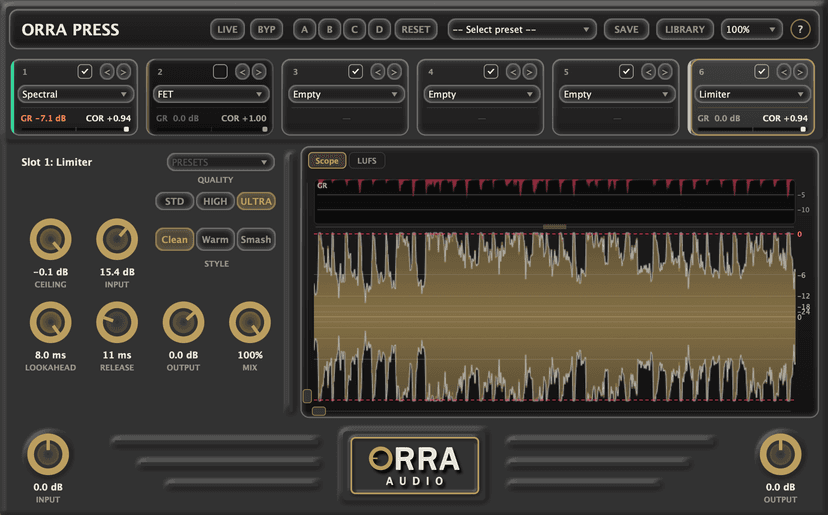Move slot 6 left with its arrow
The height and width of the screenshot is (515, 828).
[784, 72]
